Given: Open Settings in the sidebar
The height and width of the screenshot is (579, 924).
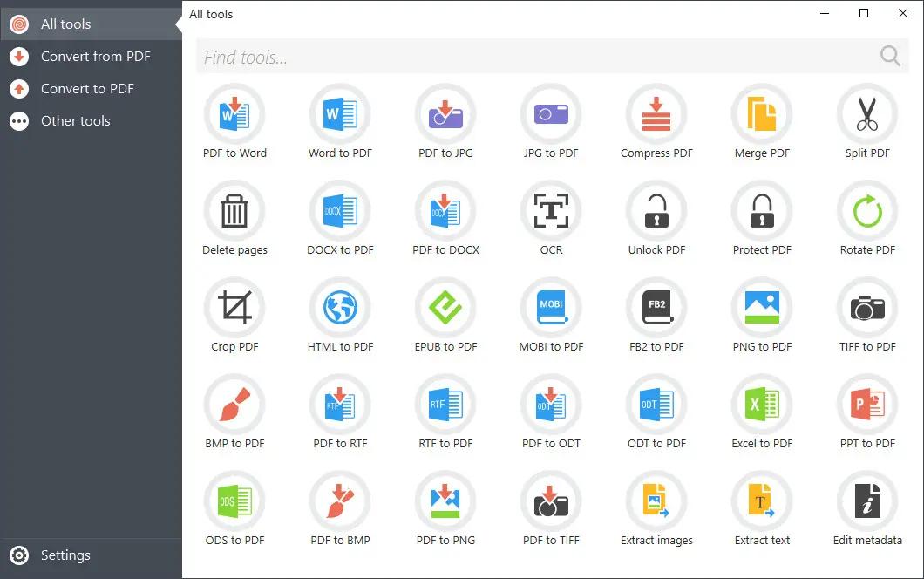Looking at the screenshot, I should click(x=65, y=555).
